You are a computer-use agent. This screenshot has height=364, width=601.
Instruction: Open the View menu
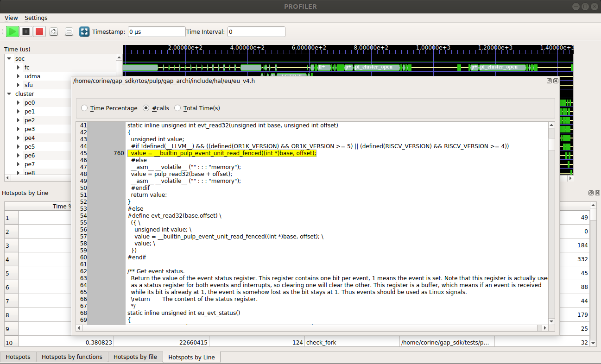11,18
